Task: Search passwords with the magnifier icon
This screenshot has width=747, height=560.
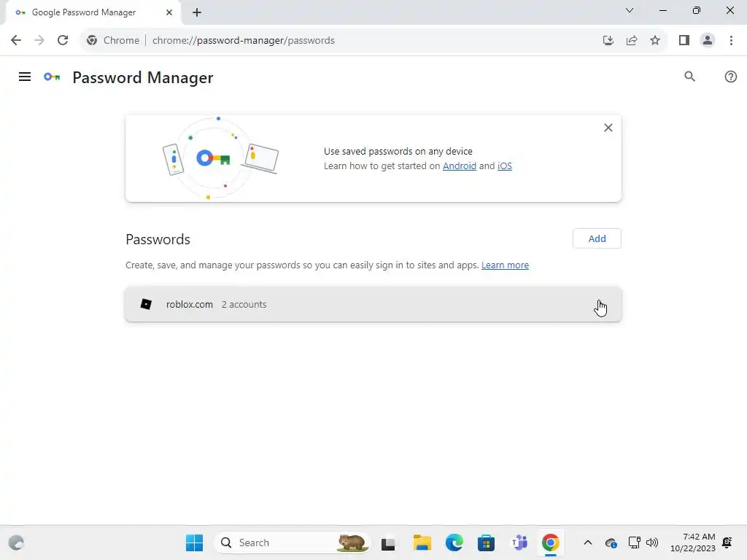Action: [689, 77]
